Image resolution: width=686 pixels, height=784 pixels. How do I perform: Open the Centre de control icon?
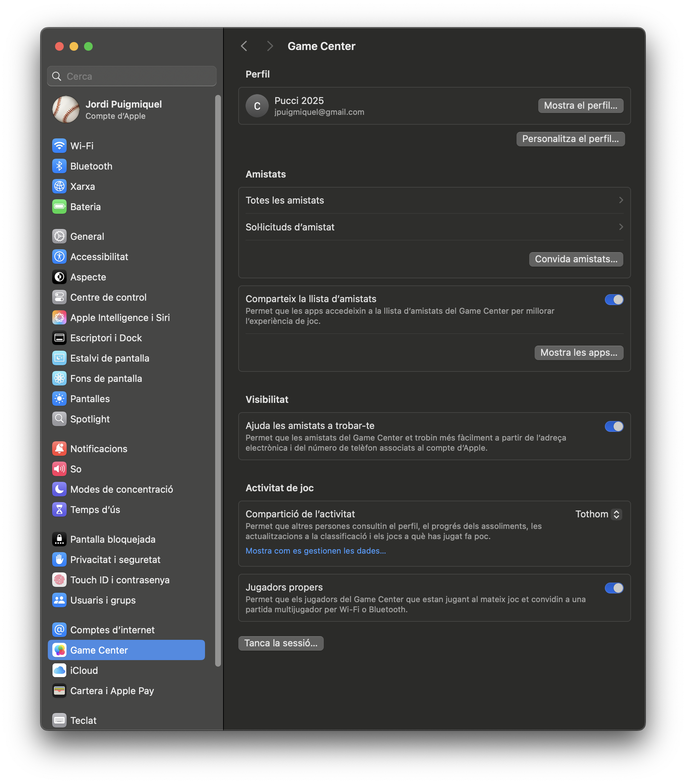59,297
